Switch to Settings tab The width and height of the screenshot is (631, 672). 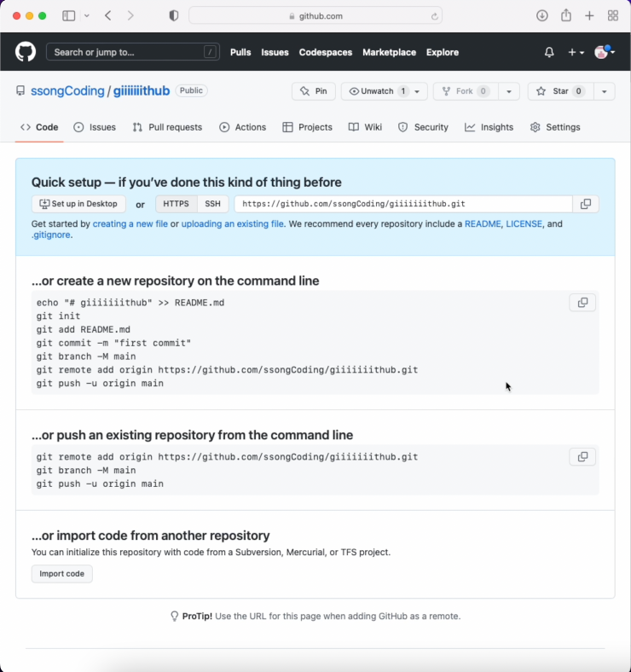[555, 127]
